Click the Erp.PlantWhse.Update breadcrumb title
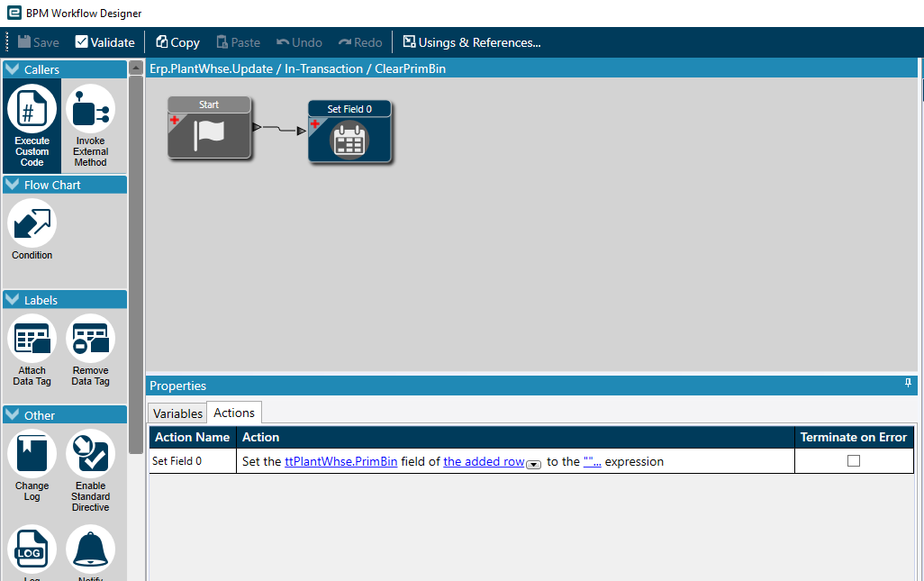 click(297, 68)
